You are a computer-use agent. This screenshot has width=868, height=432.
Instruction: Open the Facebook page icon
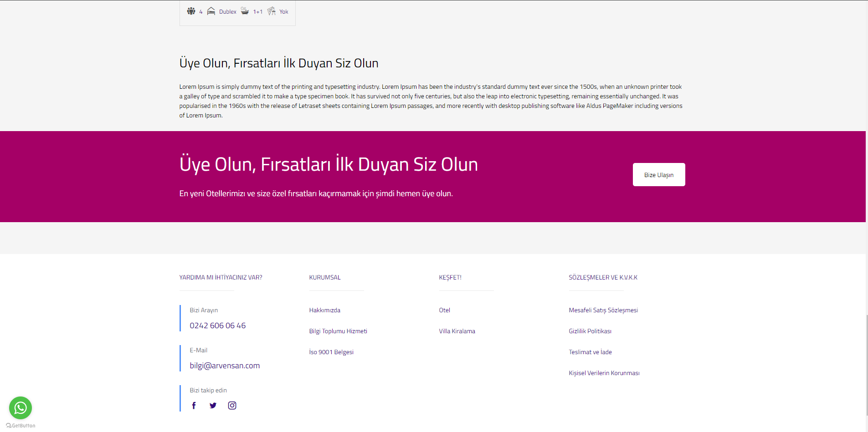click(194, 406)
